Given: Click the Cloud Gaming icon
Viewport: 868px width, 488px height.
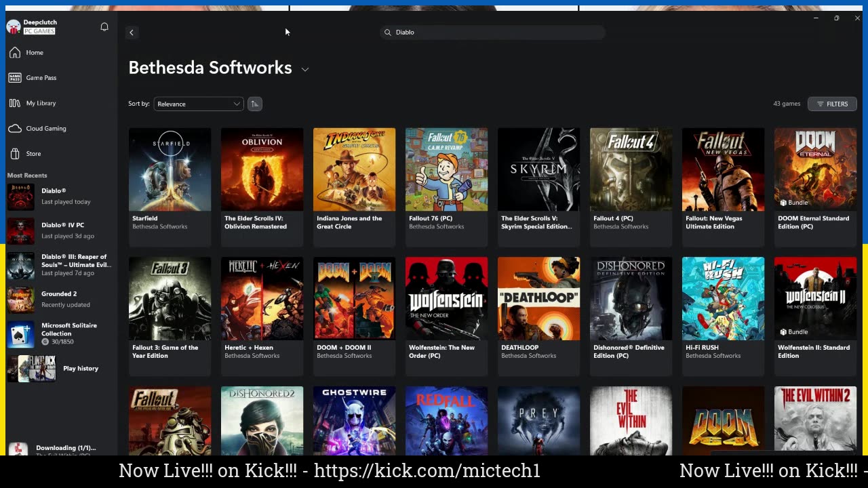Looking at the screenshot, I should point(15,129).
